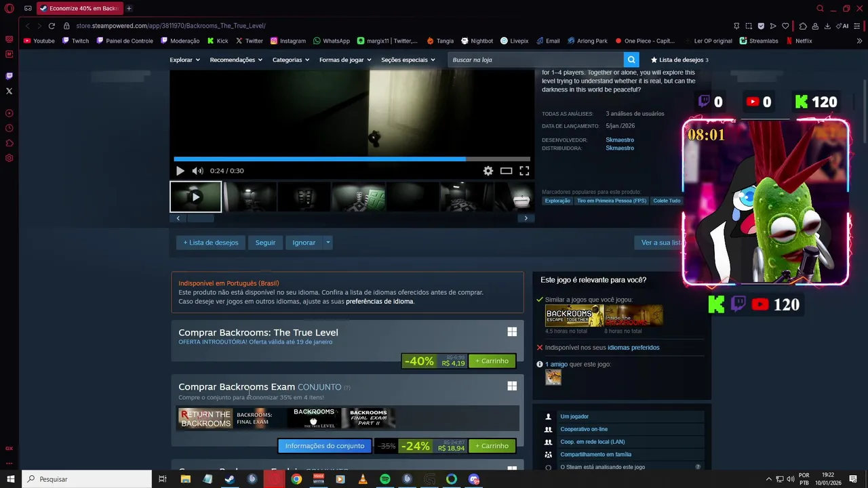The image size is (868, 488).
Task: Toggle theater mode in video player
Action: [506, 171]
